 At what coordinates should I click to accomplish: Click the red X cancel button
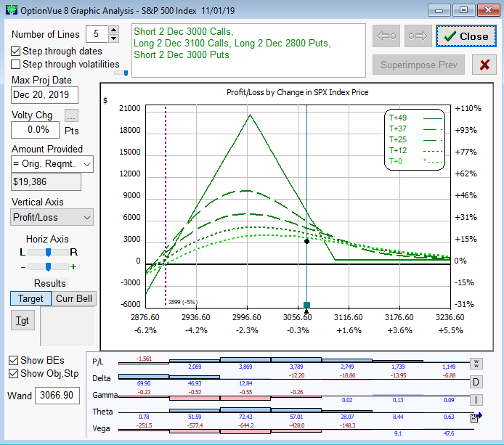tap(484, 65)
